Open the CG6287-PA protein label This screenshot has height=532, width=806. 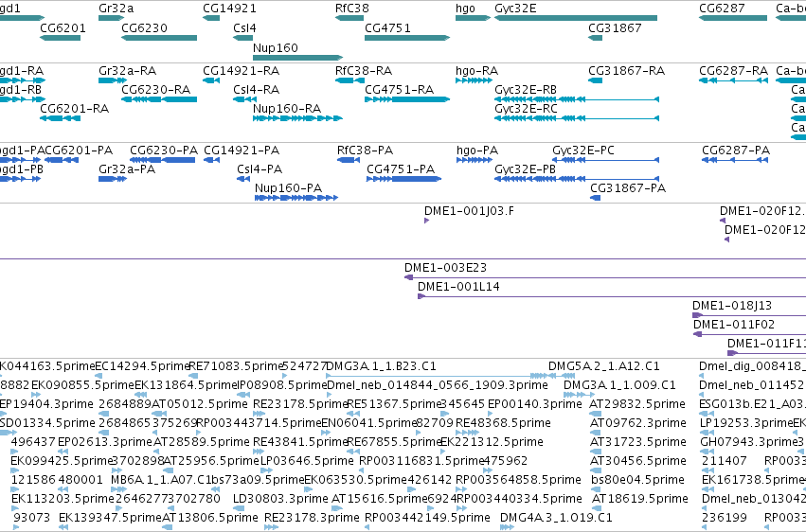(736, 150)
